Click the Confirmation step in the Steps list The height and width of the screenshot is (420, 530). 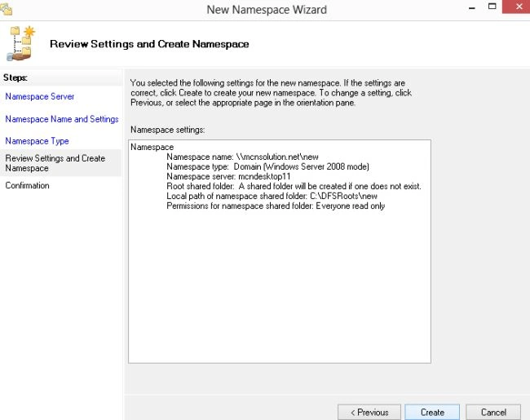[x=27, y=185]
